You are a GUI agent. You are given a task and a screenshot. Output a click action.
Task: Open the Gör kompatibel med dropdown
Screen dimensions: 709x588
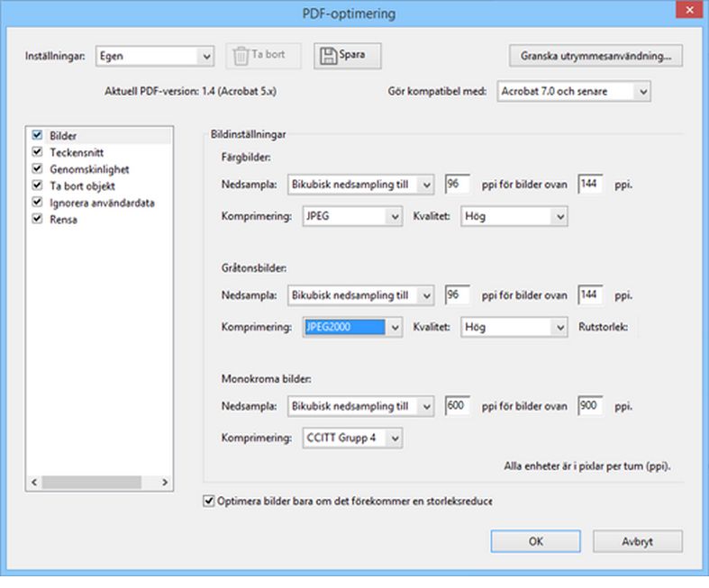(x=574, y=91)
